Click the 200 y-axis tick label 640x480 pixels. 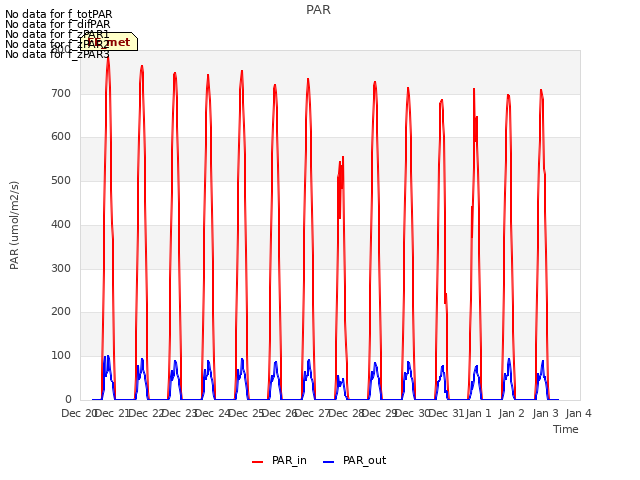click(61, 311)
